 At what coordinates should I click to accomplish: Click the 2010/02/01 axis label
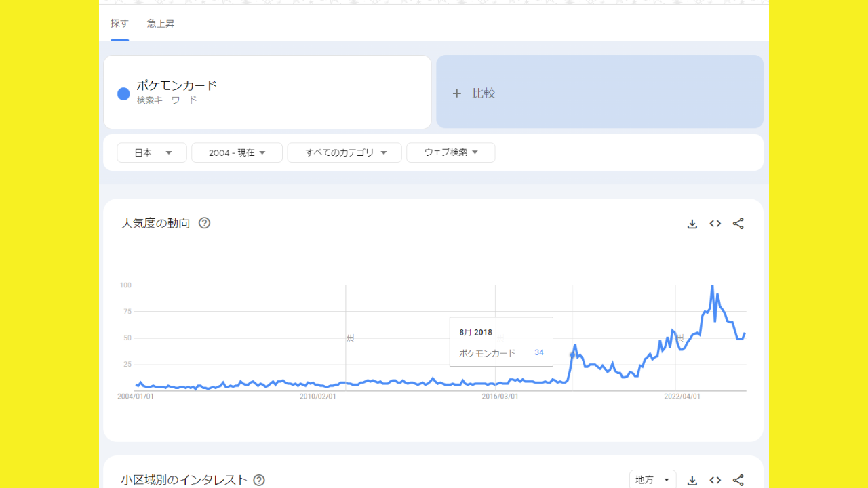coord(318,396)
